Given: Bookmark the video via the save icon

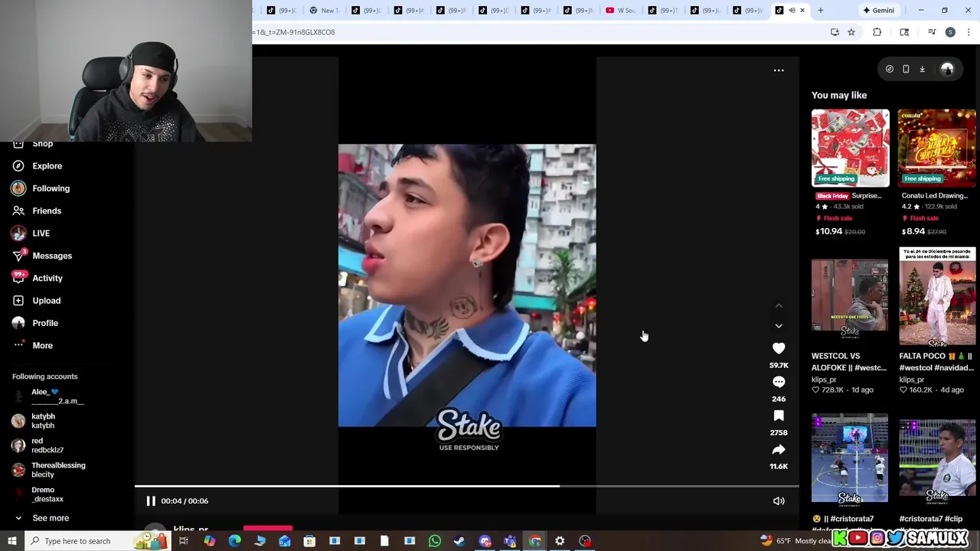Looking at the screenshot, I should 779,416.
